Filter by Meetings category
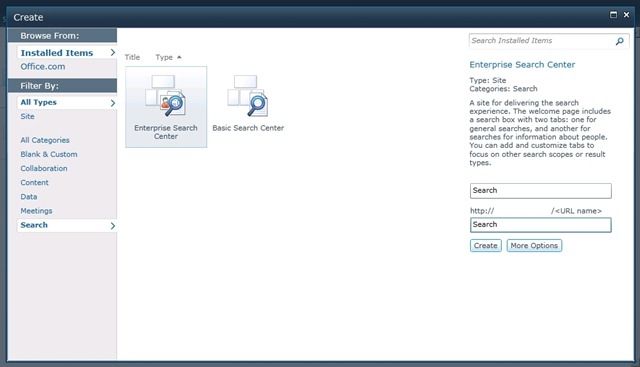This screenshot has height=367, width=640. pos(36,211)
